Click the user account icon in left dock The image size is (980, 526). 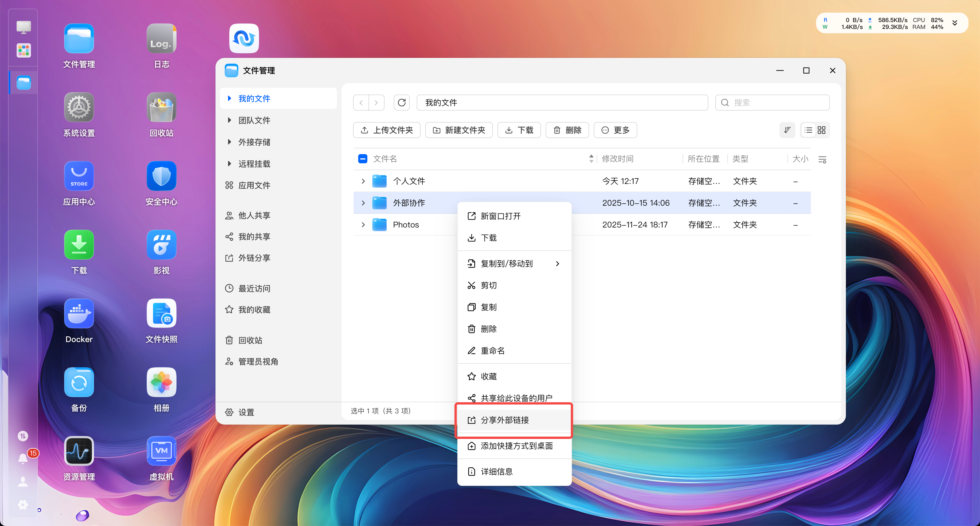(x=23, y=482)
